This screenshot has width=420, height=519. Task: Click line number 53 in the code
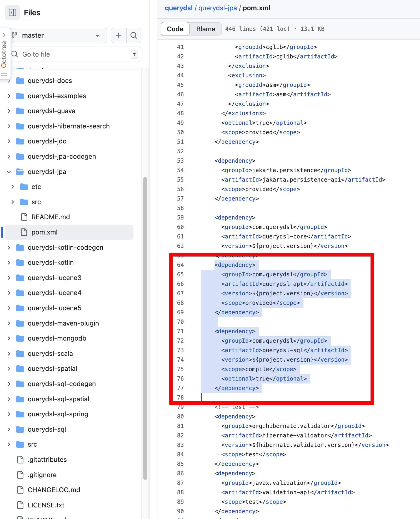180,161
